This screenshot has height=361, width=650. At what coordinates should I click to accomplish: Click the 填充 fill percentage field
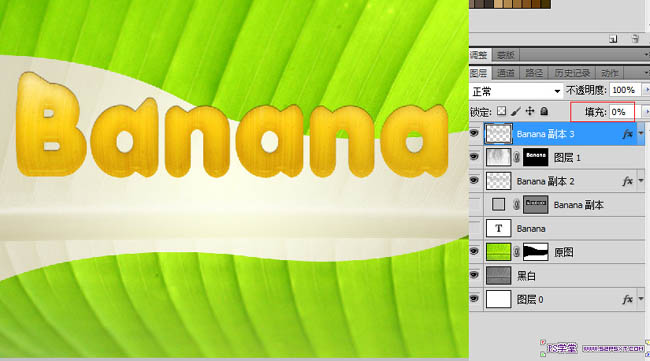click(621, 112)
